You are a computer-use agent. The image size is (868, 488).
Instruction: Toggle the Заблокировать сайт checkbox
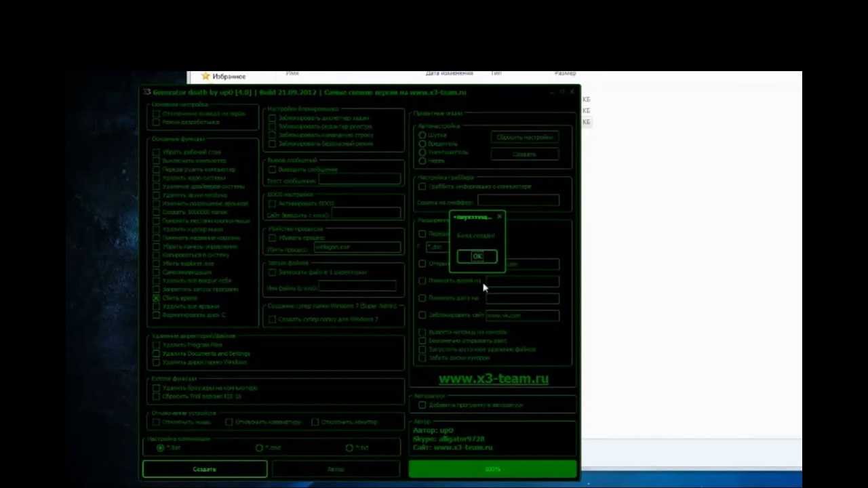pyautogui.click(x=422, y=315)
